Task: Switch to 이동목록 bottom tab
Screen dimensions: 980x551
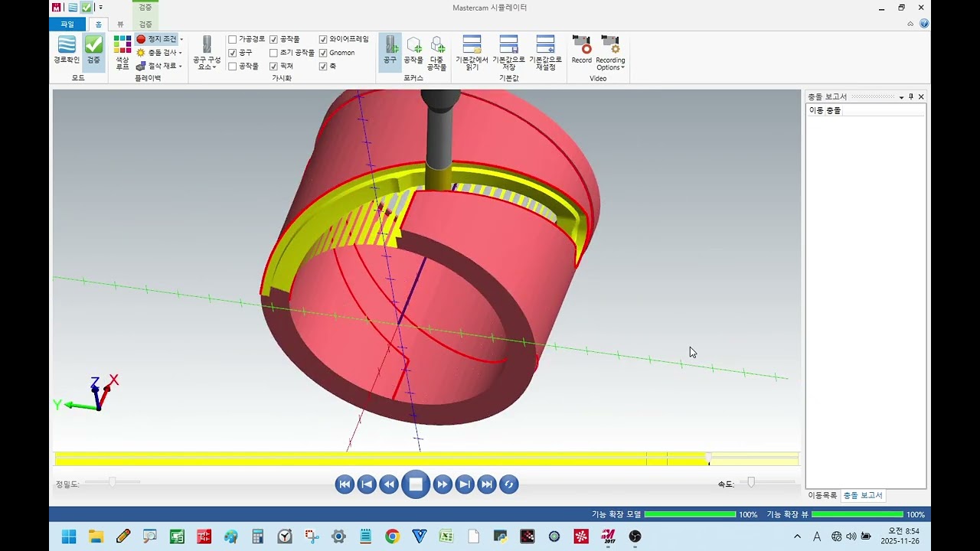Action: point(822,496)
